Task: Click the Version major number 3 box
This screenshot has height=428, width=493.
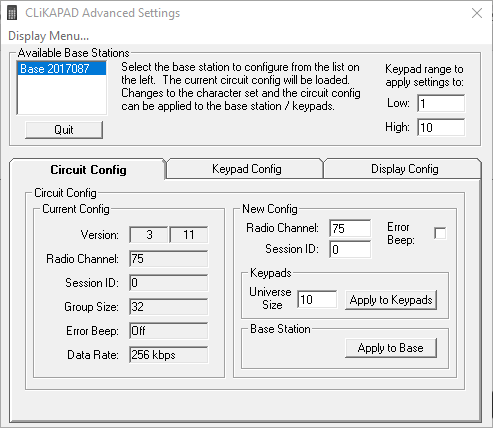Action: point(149,235)
